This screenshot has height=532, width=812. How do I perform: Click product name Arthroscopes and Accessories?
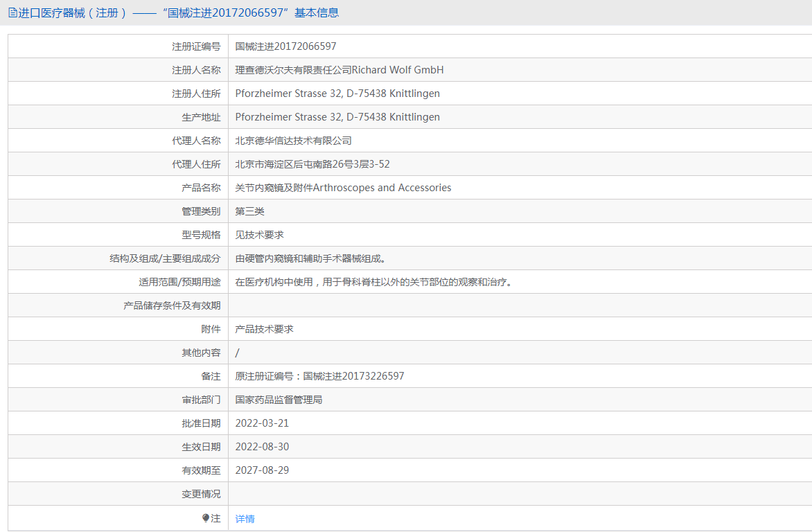tap(382, 188)
